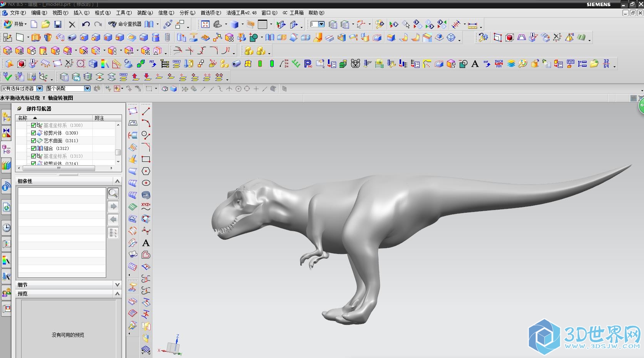Screen dimensions: 644x358
Task: Collapse the 预览 panel section
Action: [x=117, y=294]
